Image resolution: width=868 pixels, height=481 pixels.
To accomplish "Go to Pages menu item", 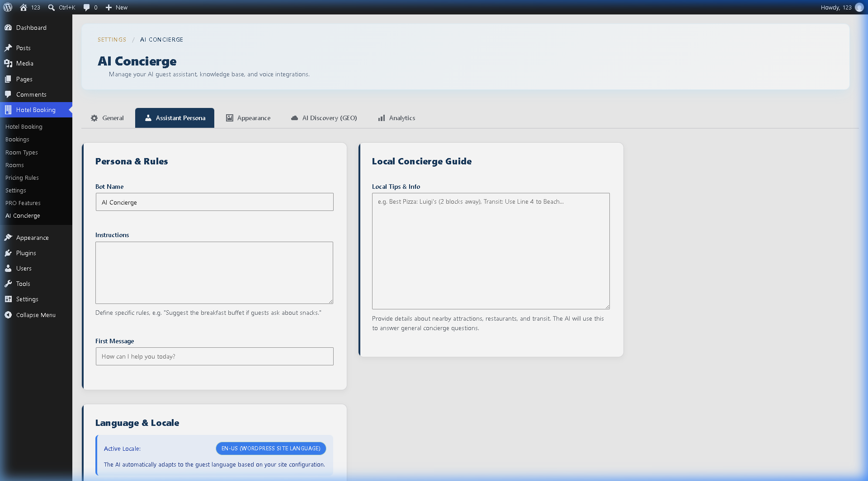I will (36, 79).
